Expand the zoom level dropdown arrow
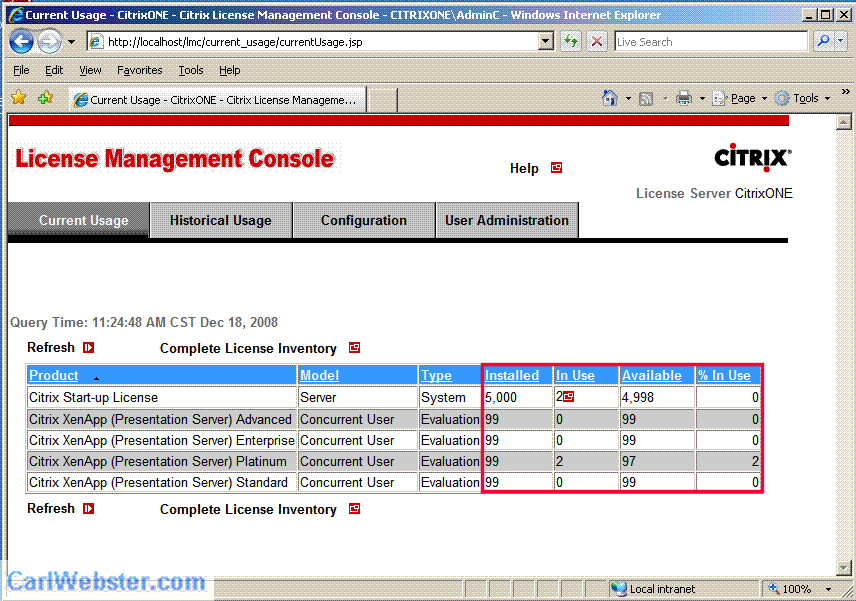 click(x=828, y=590)
